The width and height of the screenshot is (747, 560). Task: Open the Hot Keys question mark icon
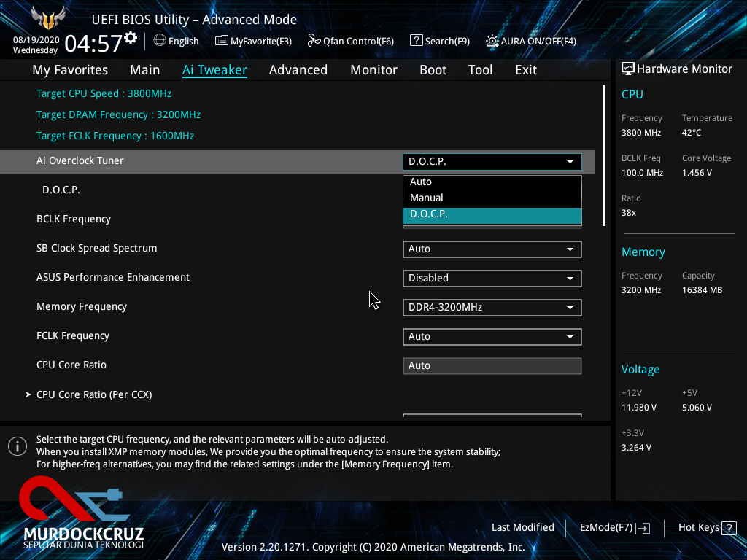click(x=729, y=528)
